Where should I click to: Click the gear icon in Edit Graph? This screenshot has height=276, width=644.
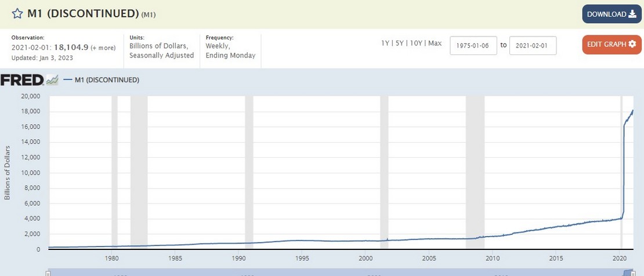[x=632, y=44]
